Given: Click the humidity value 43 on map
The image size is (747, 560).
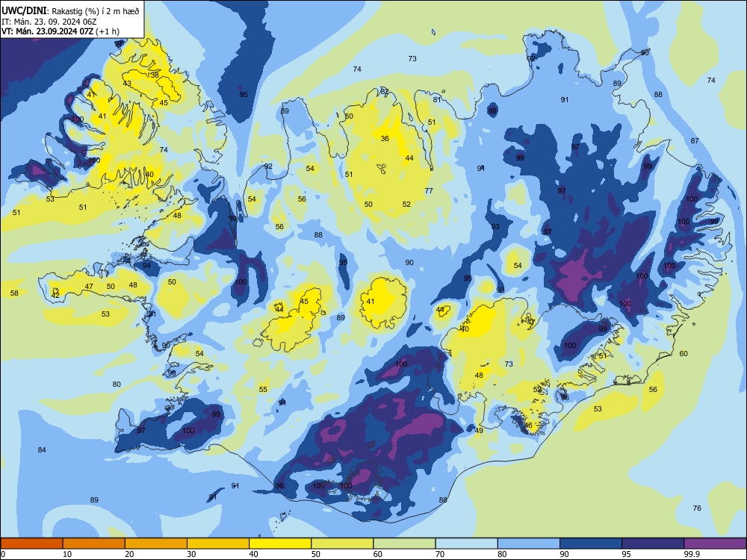Looking at the screenshot, I should [127, 84].
